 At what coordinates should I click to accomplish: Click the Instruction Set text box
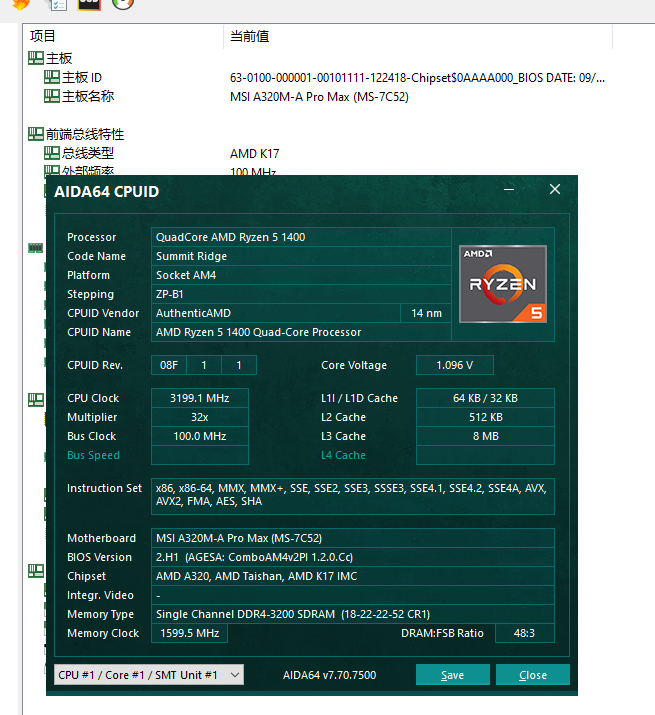pos(353,495)
